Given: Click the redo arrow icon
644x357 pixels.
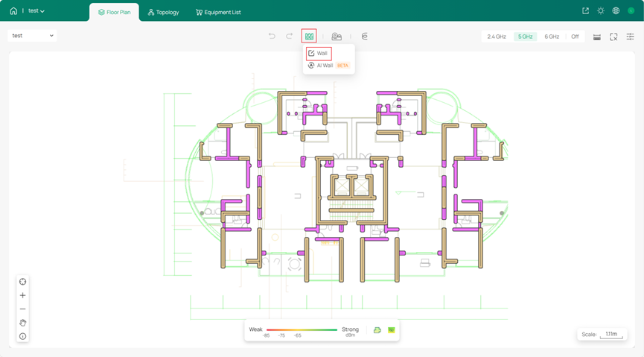Looking at the screenshot, I should pyautogui.click(x=290, y=36).
